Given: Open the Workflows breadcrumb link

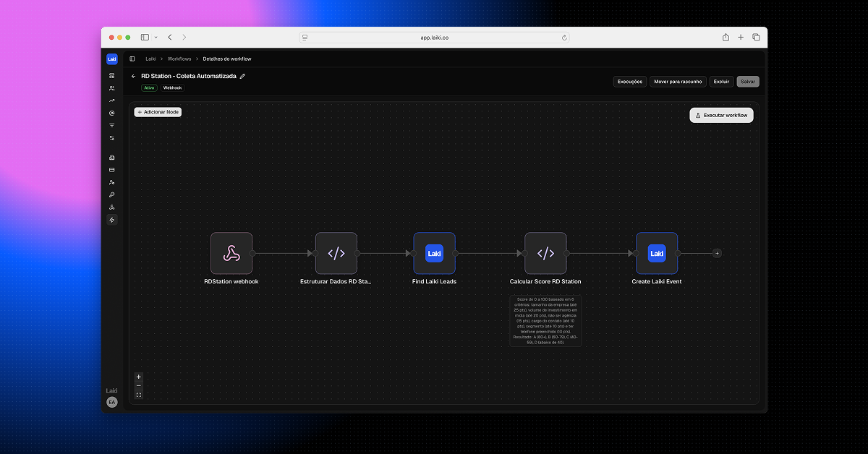Looking at the screenshot, I should point(179,59).
